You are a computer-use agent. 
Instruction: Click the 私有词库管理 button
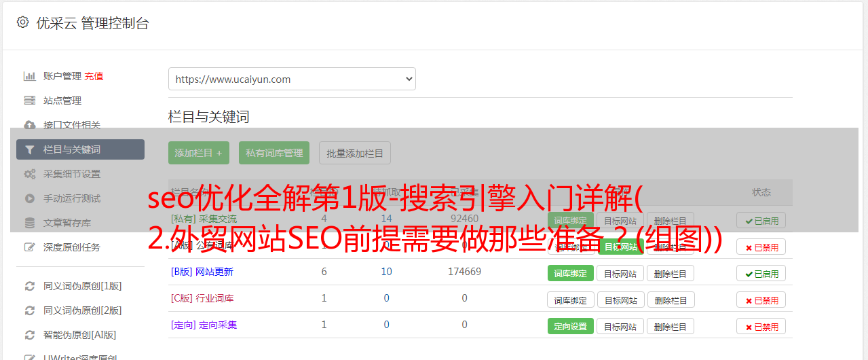pyautogui.click(x=274, y=153)
